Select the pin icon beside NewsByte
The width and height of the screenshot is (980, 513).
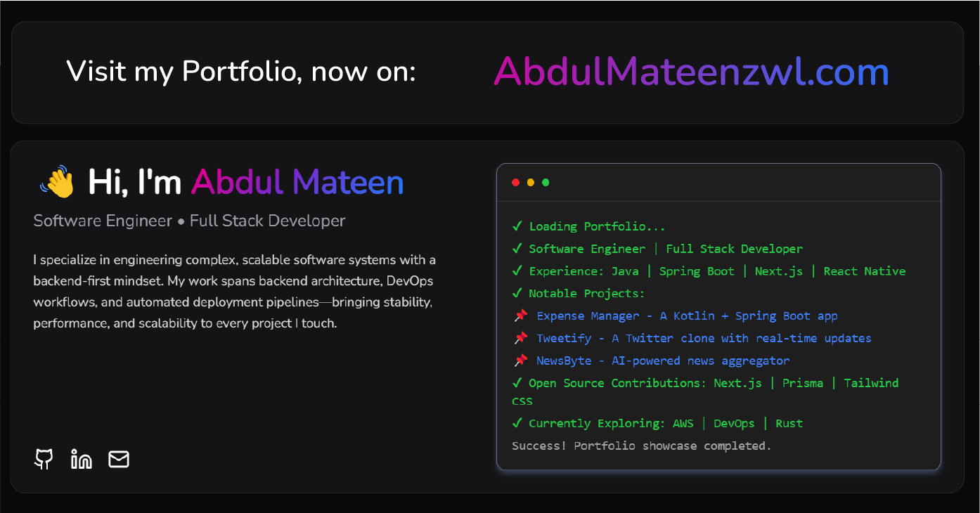coord(520,361)
